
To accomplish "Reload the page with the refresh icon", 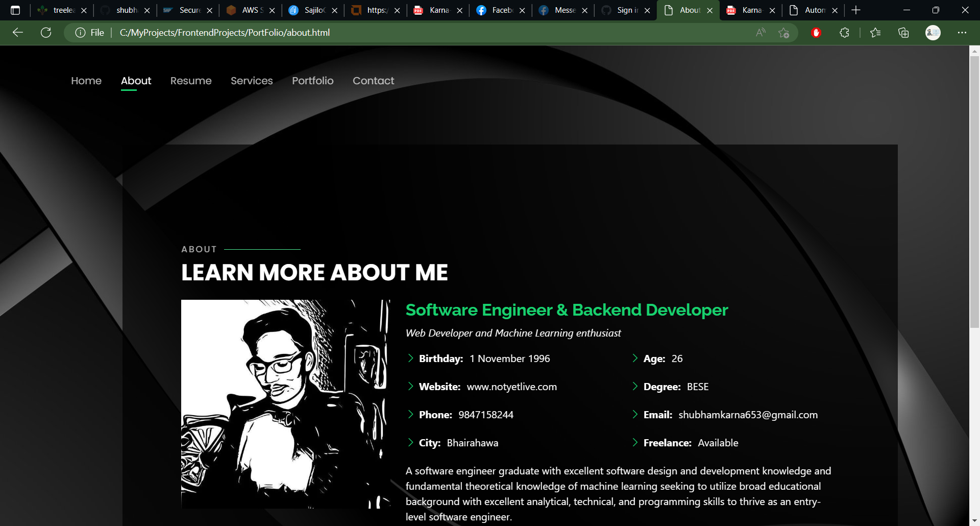I will click(46, 33).
